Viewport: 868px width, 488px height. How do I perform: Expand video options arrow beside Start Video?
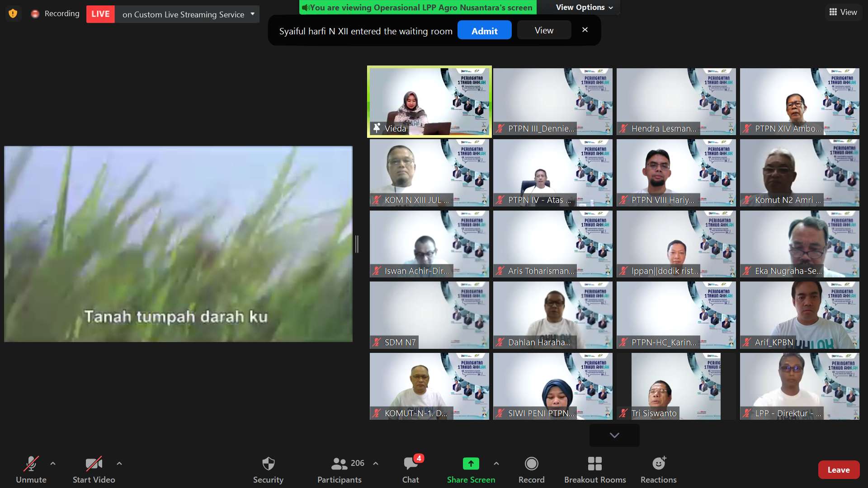(x=119, y=464)
